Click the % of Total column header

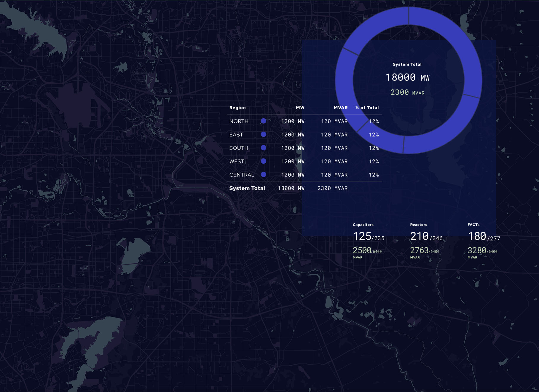coord(367,108)
